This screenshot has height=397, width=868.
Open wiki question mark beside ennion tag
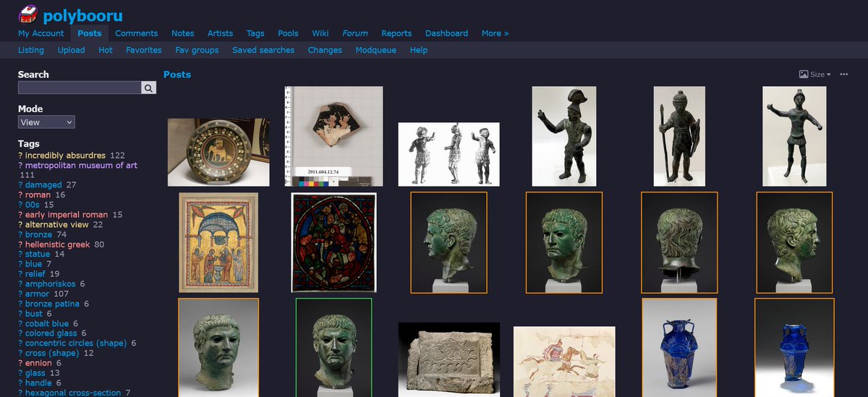click(20, 363)
